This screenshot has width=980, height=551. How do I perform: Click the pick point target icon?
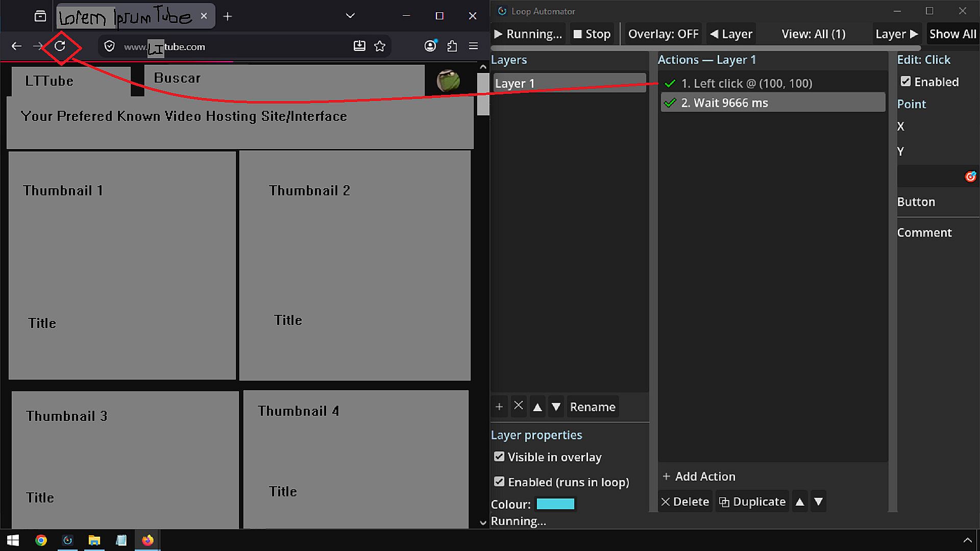[x=970, y=177]
